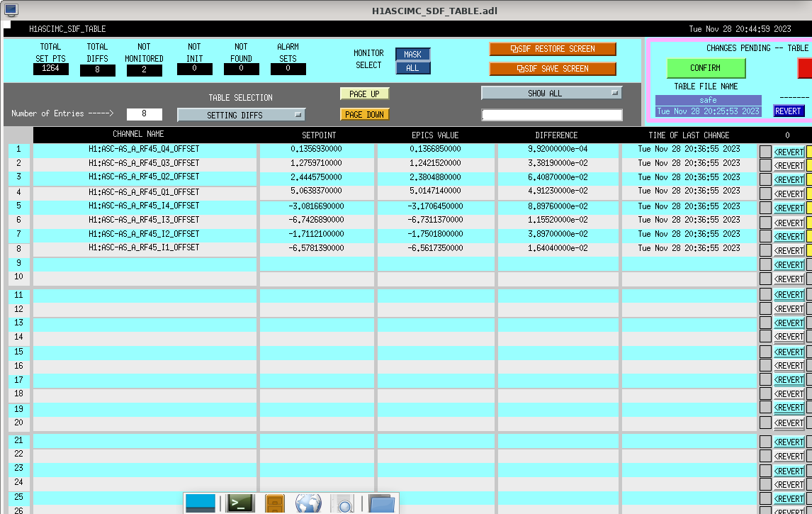Revert the H1:ASC-AS_A_RF45_I4_OFFSET row
The image size is (812, 514).
pos(789,208)
